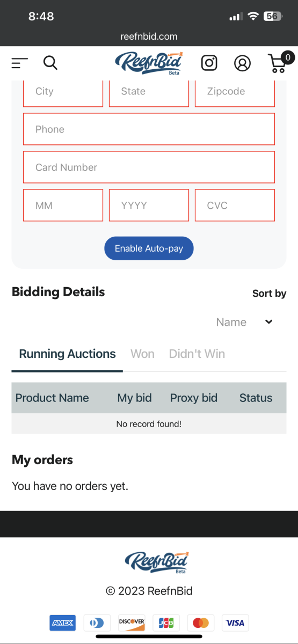Click the Enable Auto-pay button
Screen dimensions: 298x644
pos(149,248)
